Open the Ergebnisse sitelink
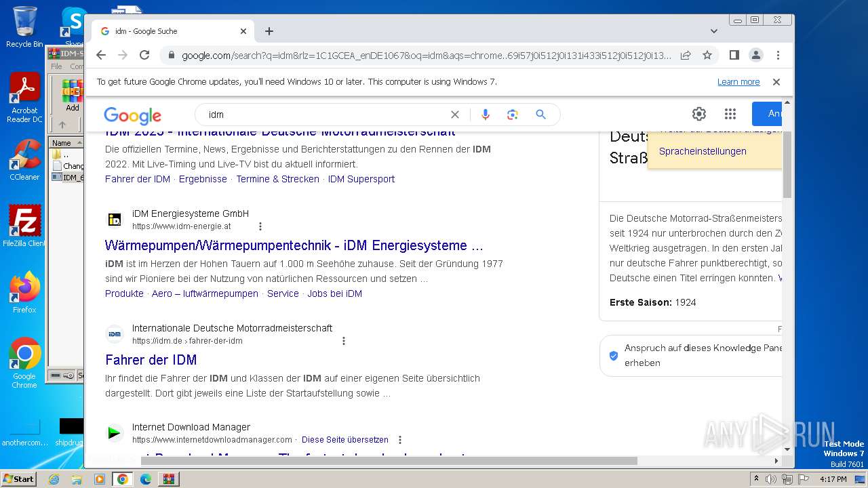The image size is (868, 488). 203,179
